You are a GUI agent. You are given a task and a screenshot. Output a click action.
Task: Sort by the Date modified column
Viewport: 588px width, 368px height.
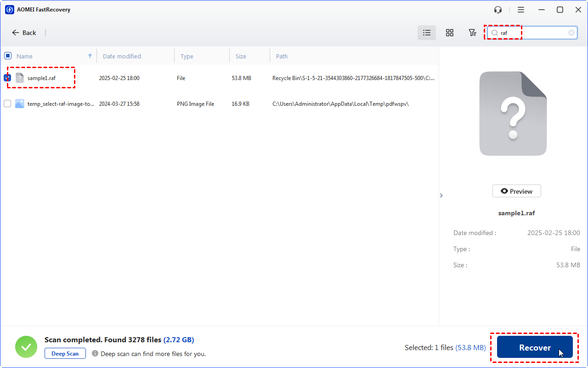[122, 56]
